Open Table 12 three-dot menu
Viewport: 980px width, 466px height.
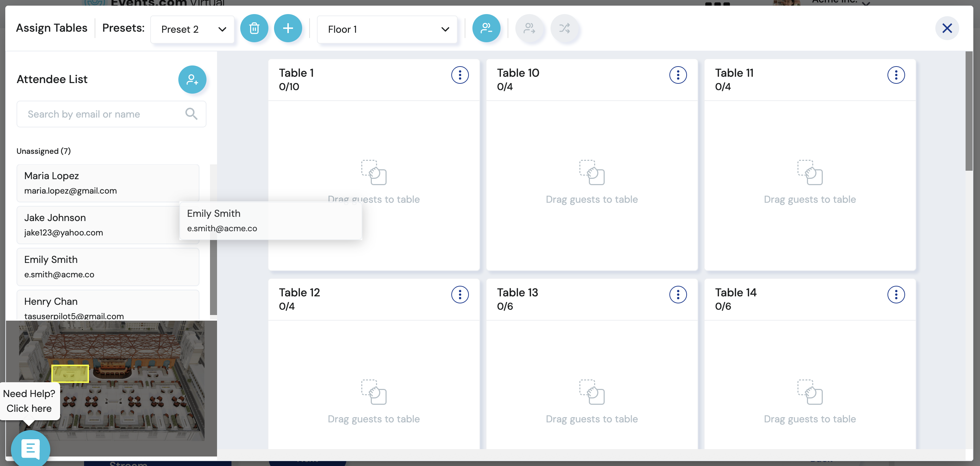459,295
